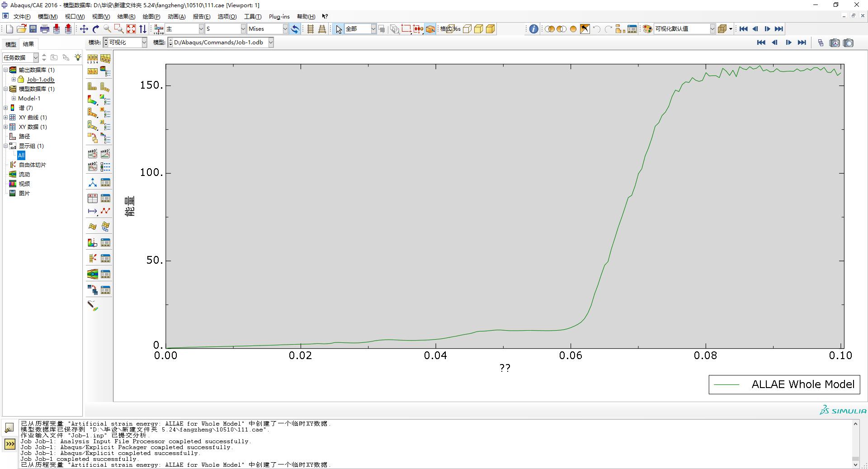Open the Query information icon

click(533, 29)
